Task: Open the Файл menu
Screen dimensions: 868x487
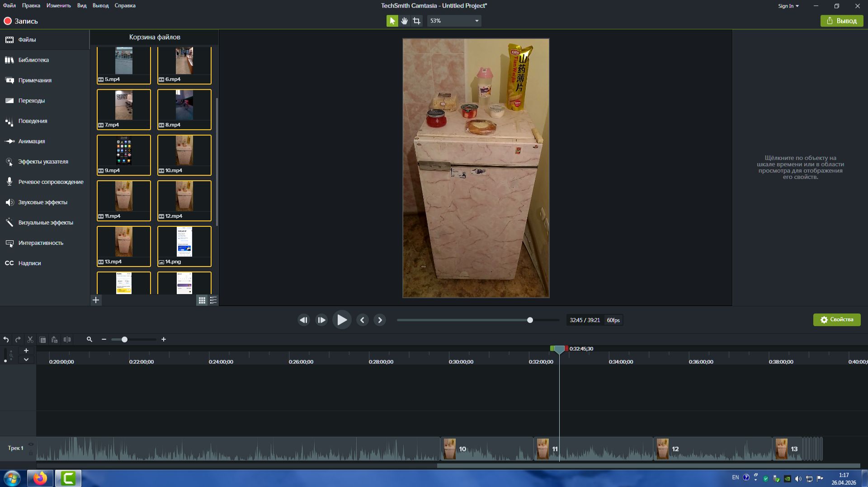Action: [x=9, y=5]
